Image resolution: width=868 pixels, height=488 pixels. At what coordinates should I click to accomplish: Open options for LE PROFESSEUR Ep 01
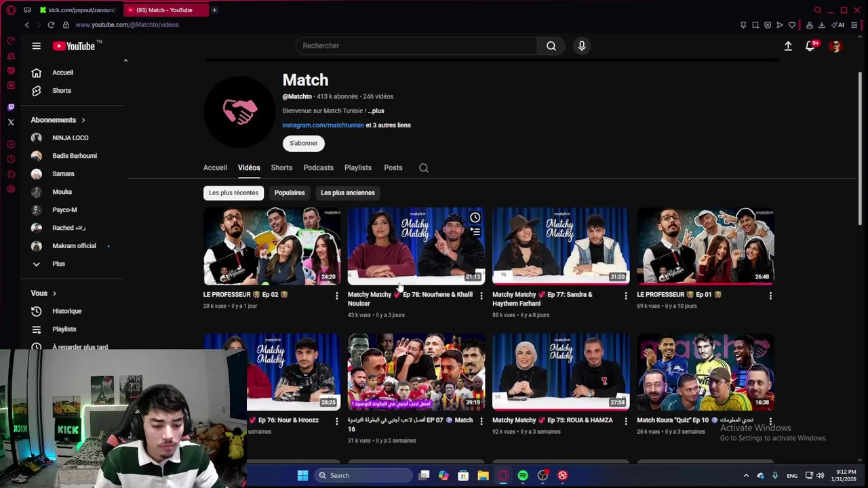click(x=770, y=296)
